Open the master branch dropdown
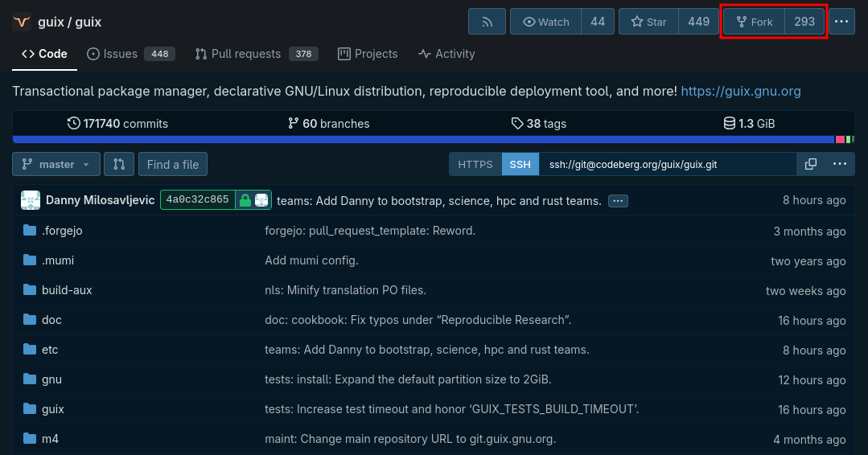868x455 pixels. click(56, 164)
